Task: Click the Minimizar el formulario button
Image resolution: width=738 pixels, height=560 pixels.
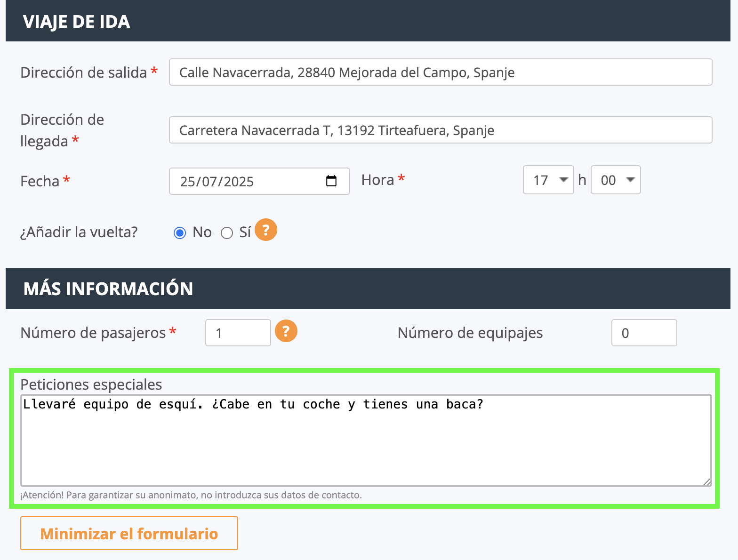Action: 129,533
